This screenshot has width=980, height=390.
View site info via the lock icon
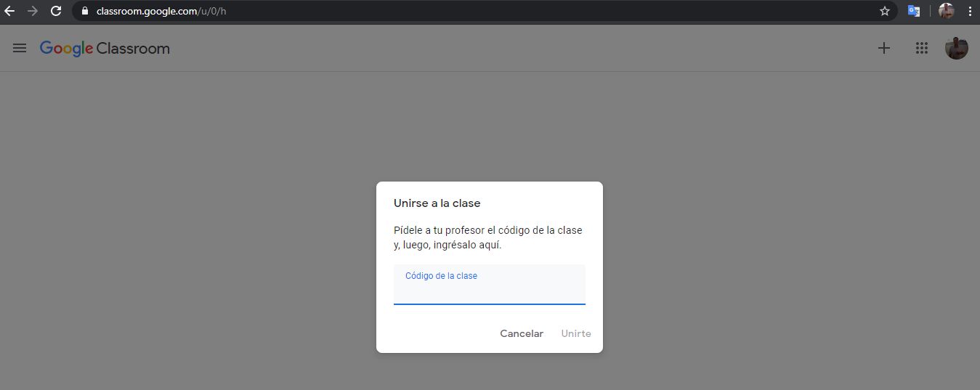[x=85, y=11]
